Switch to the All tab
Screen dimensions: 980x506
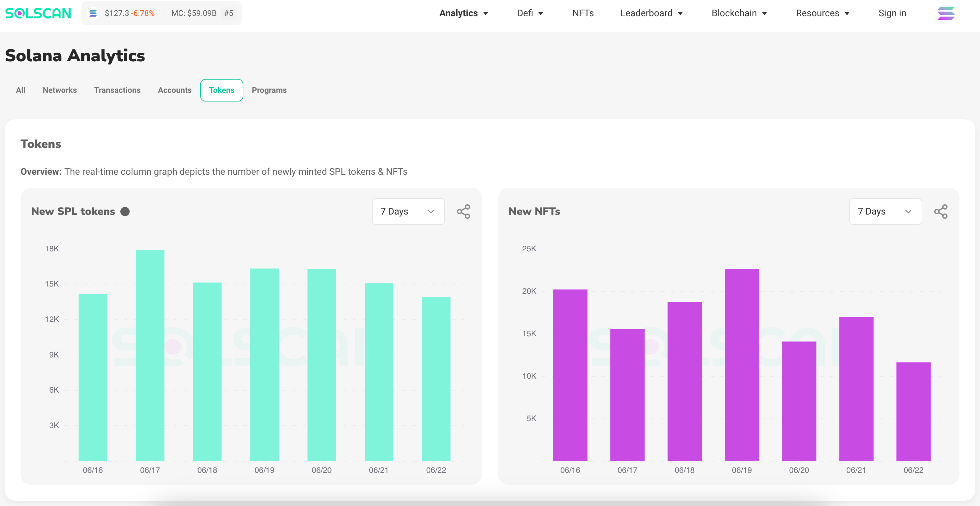click(x=21, y=90)
